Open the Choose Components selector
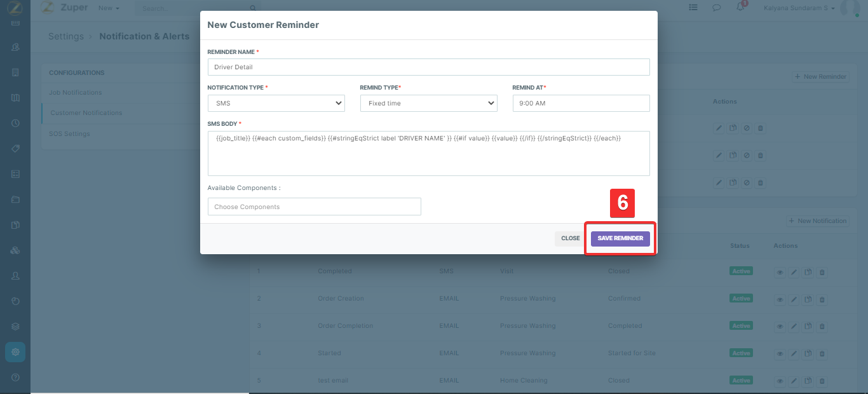 pos(314,207)
